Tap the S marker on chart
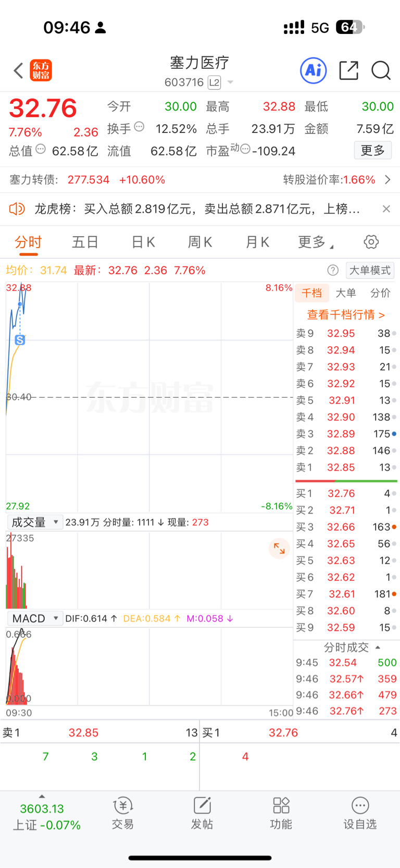 point(20,340)
